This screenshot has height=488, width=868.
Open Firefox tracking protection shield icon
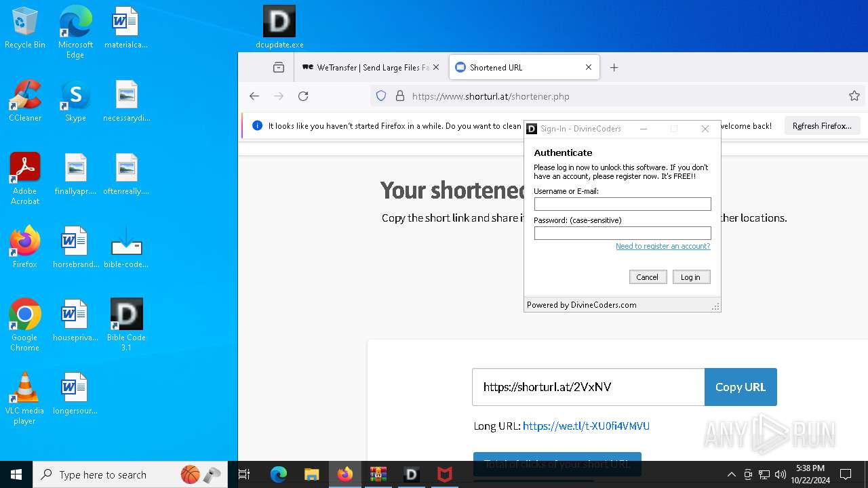pos(381,96)
